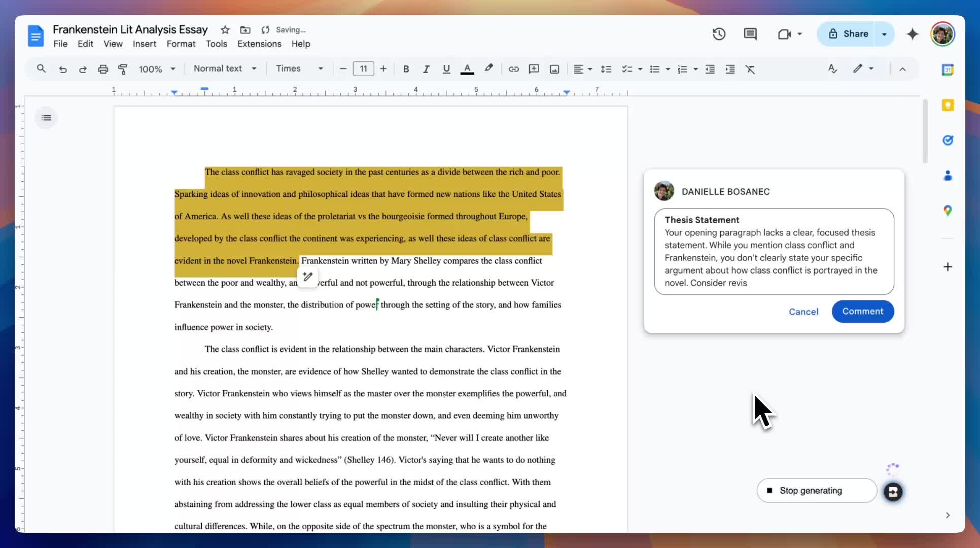Pick a highlight color

point(488,68)
